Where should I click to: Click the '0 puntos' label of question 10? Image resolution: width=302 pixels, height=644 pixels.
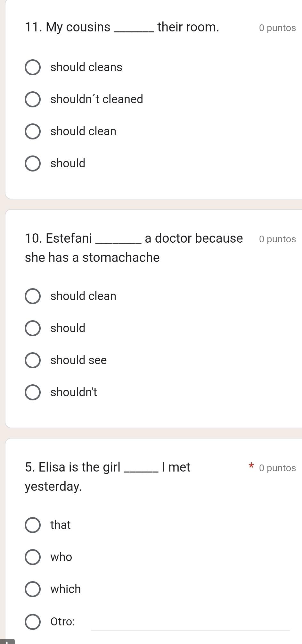tap(277, 239)
